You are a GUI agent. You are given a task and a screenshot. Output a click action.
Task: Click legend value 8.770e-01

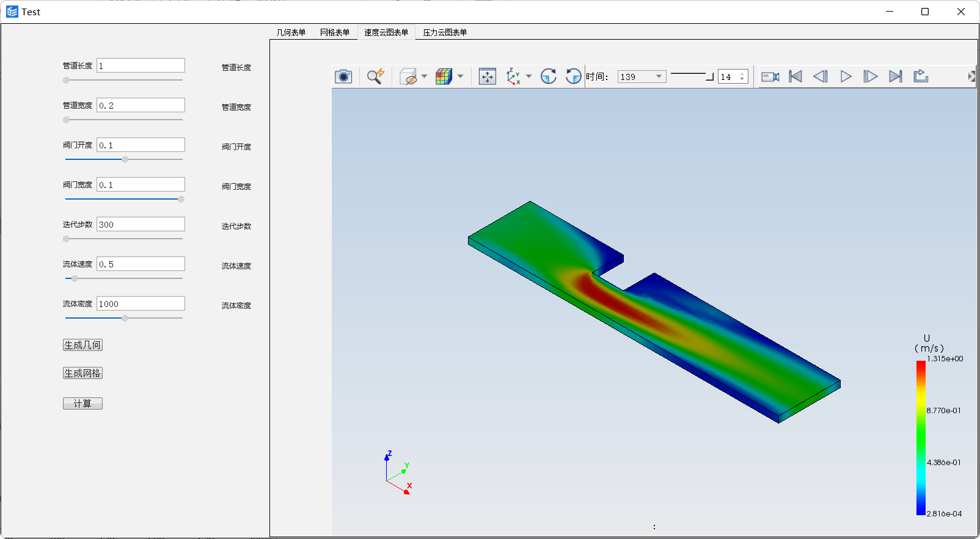[x=943, y=411]
